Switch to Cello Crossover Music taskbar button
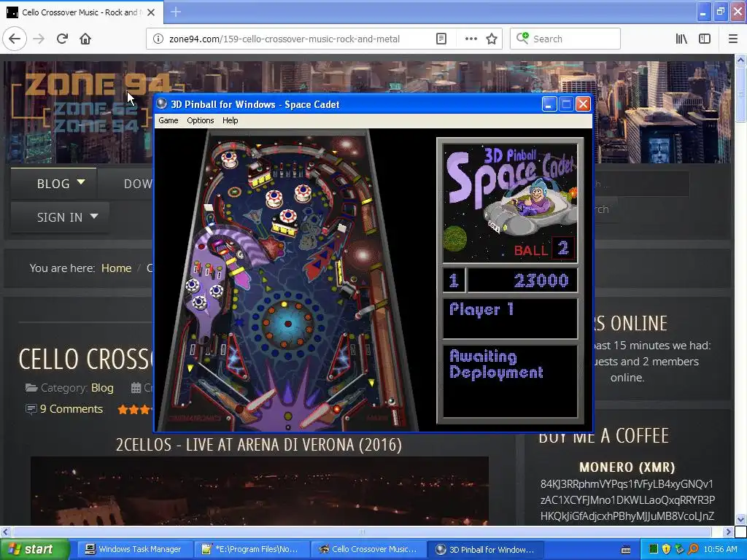Viewport: 747px width, 560px height. click(x=368, y=549)
